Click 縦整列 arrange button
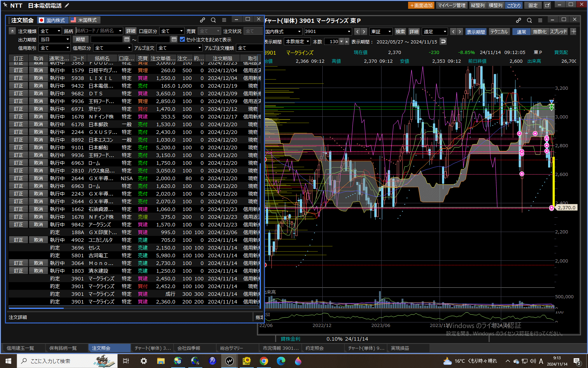Screen dimensions: 588x368 click(x=477, y=5)
